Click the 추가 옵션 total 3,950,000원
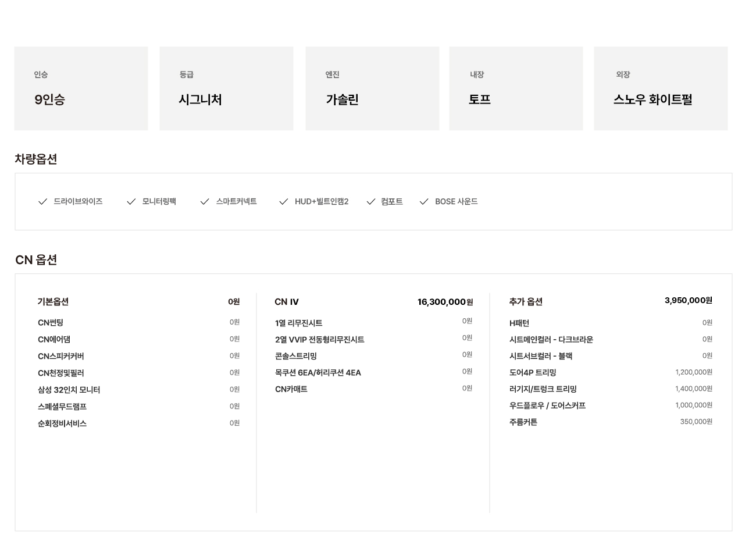 click(689, 301)
